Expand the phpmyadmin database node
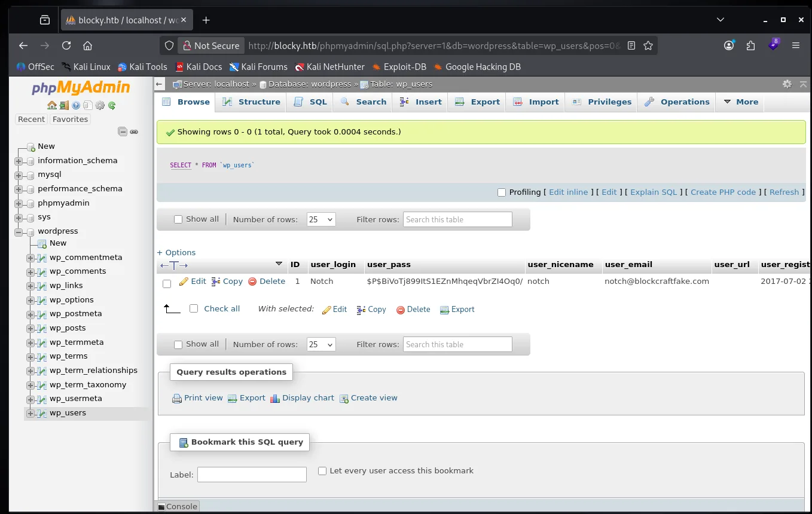The height and width of the screenshot is (514, 812). [19, 204]
